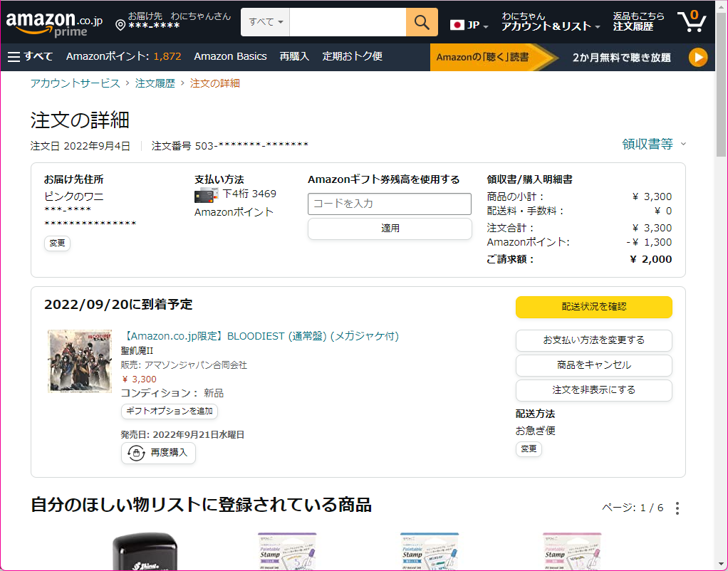
Task: Click 配送状況を確認 yellow button
Action: point(594,307)
